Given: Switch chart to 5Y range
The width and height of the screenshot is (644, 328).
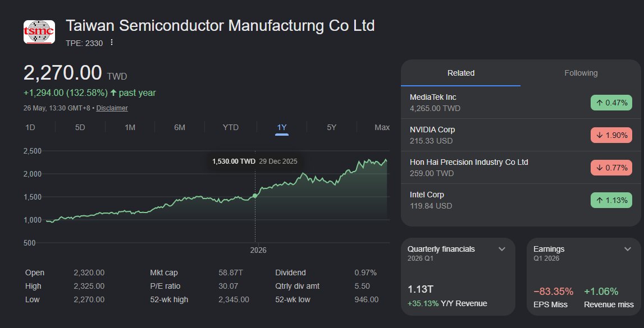Looking at the screenshot, I should pos(331,127).
